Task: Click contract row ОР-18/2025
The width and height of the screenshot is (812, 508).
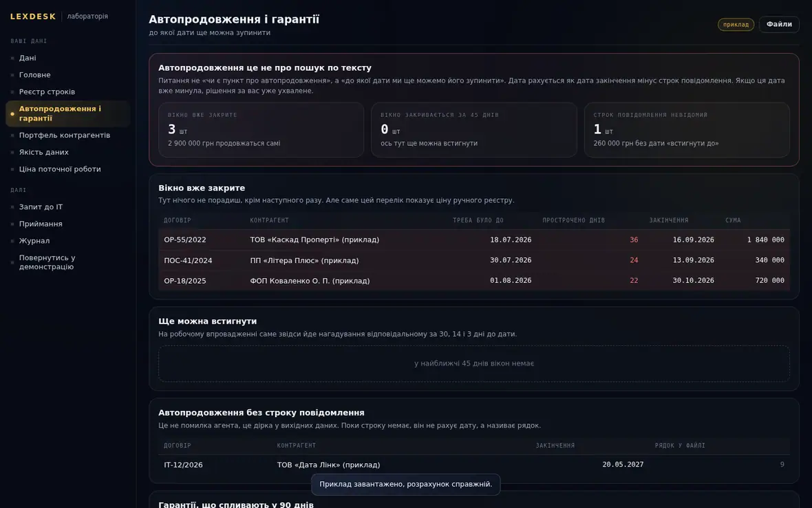Action: click(x=474, y=281)
